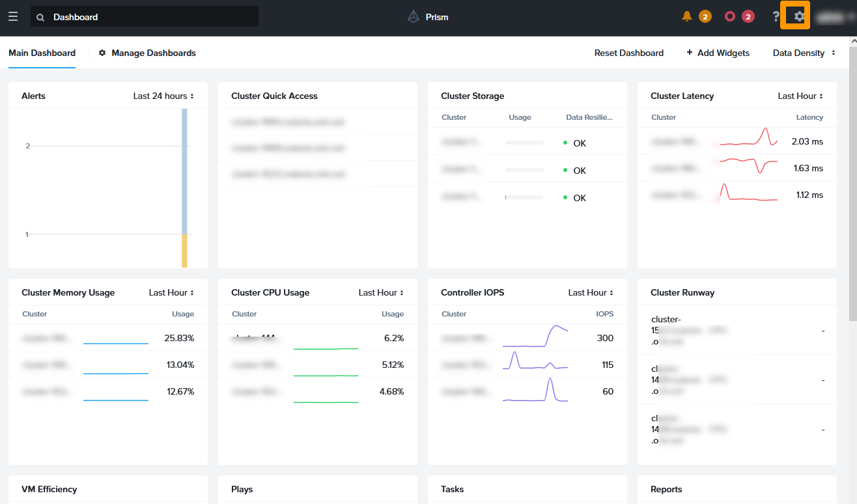Screen dimensions: 857x504
Task: Open the settings gear icon
Action: point(799,17)
